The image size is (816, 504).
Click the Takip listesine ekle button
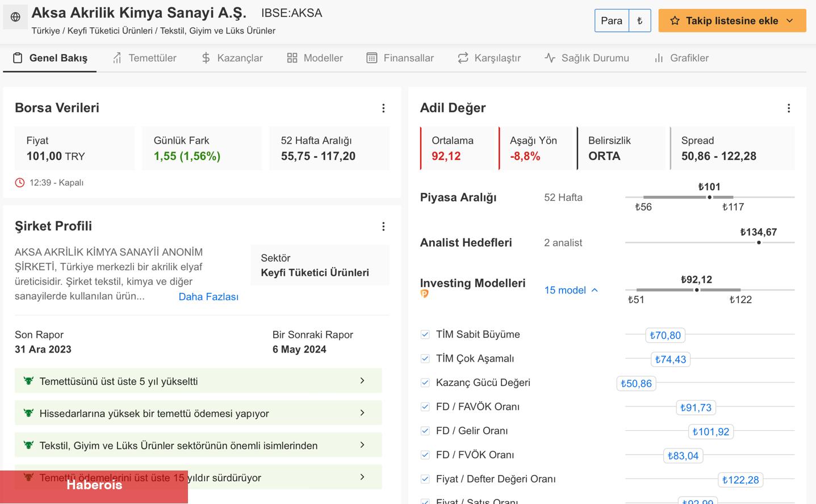pos(732,21)
